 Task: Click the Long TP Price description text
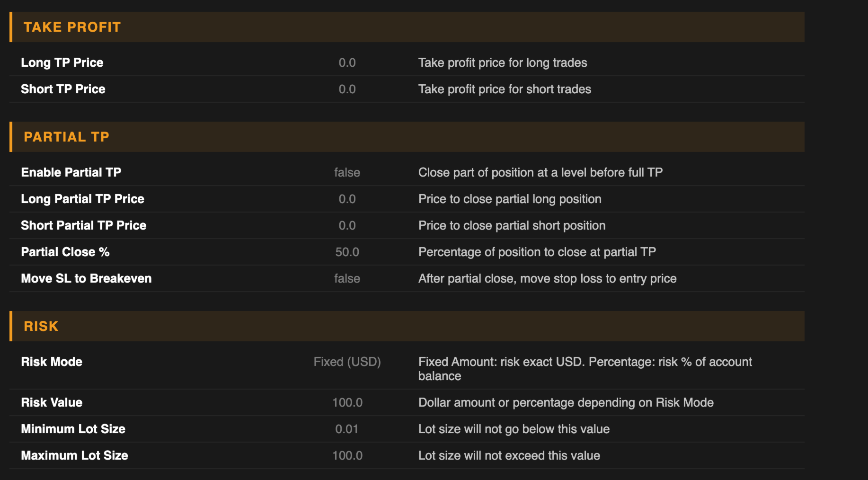[503, 62]
